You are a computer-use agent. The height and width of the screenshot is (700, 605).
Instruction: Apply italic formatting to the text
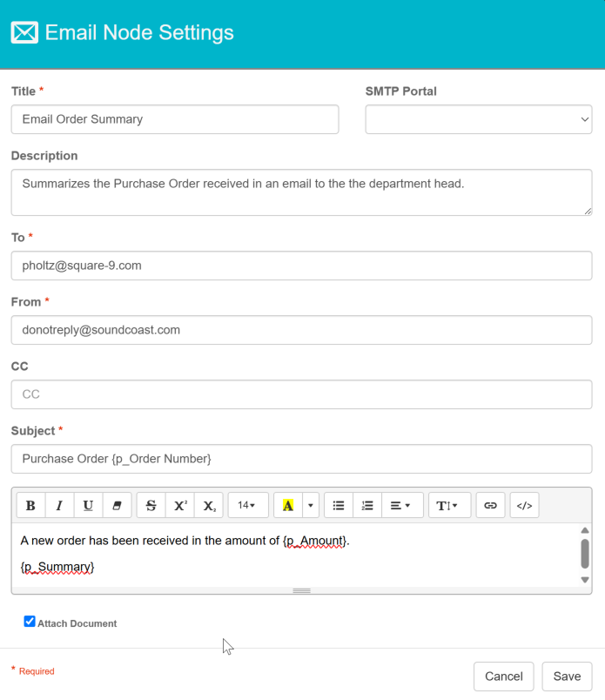(59, 506)
